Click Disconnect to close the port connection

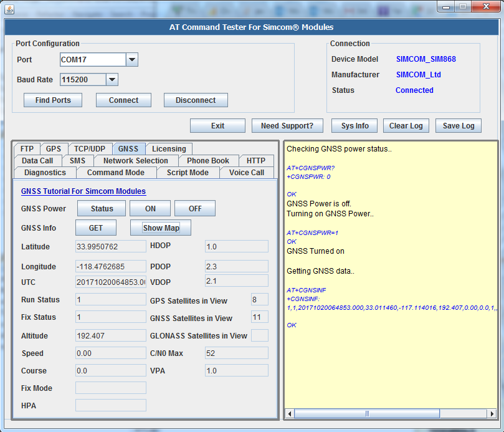point(195,100)
